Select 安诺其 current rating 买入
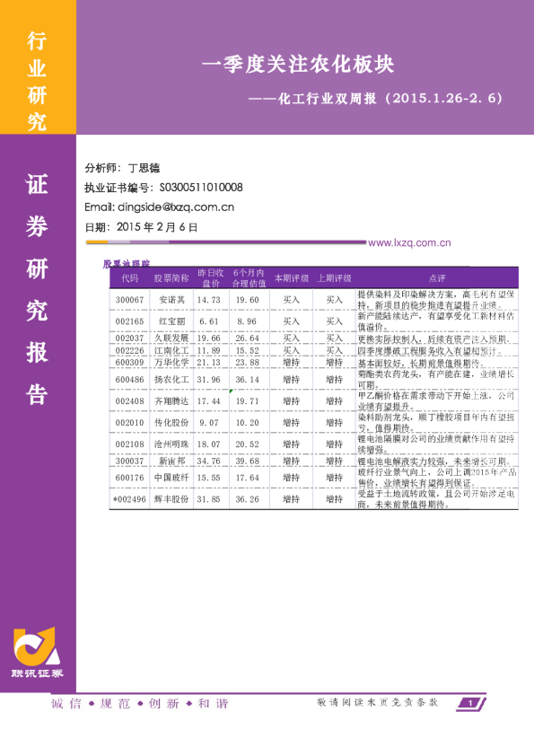Viewport: 534px width, 756px height. [x=291, y=300]
